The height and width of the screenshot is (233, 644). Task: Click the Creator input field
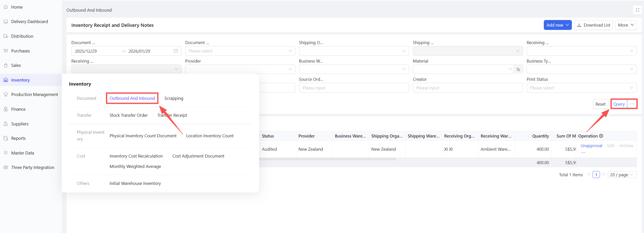pos(467,88)
